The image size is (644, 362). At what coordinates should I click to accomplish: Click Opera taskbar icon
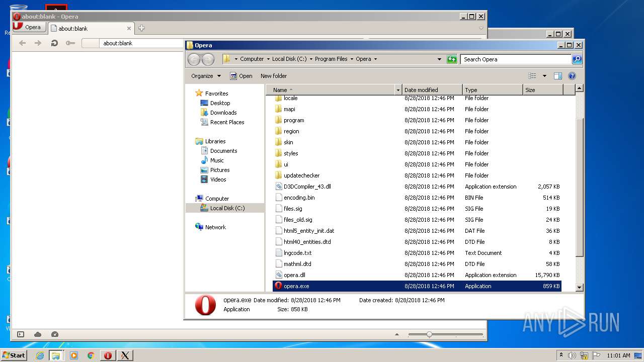(108, 355)
